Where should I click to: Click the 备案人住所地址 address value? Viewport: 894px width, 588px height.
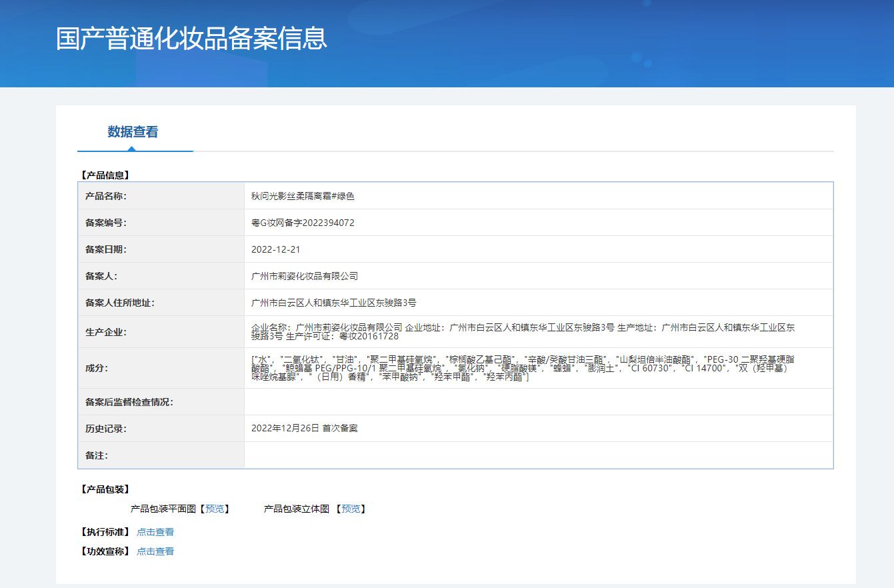333,303
